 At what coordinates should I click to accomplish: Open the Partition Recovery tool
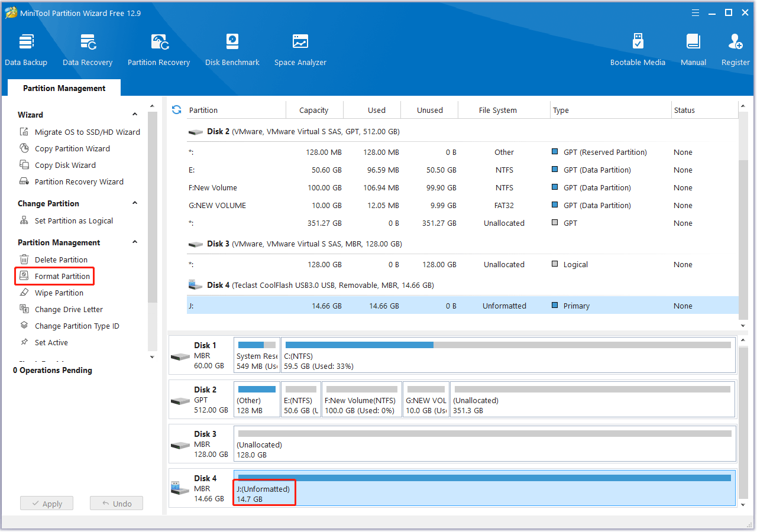pyautogui.click(x=158, y=50)
